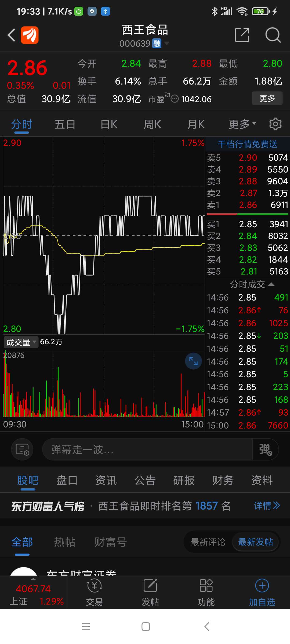Viewport: 290px width, 644px height.
Task: Open 详情 popularity ranking link
Action: (267, 506)
